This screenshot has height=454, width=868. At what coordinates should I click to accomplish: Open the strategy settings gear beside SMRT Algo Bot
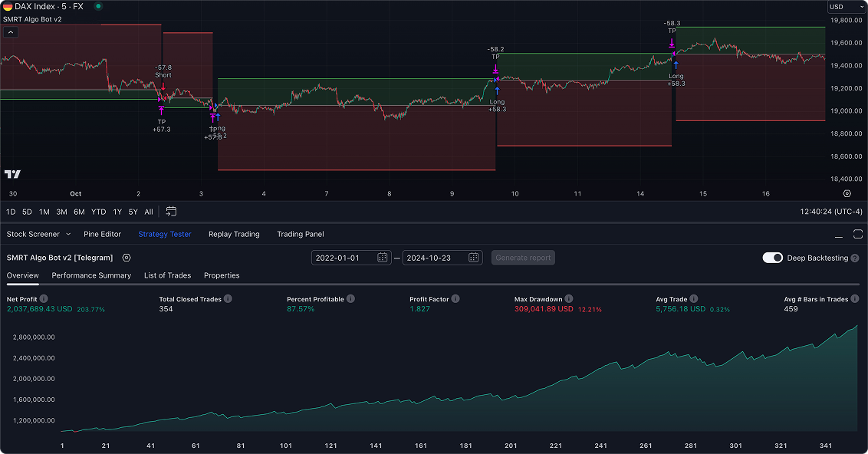127,258
